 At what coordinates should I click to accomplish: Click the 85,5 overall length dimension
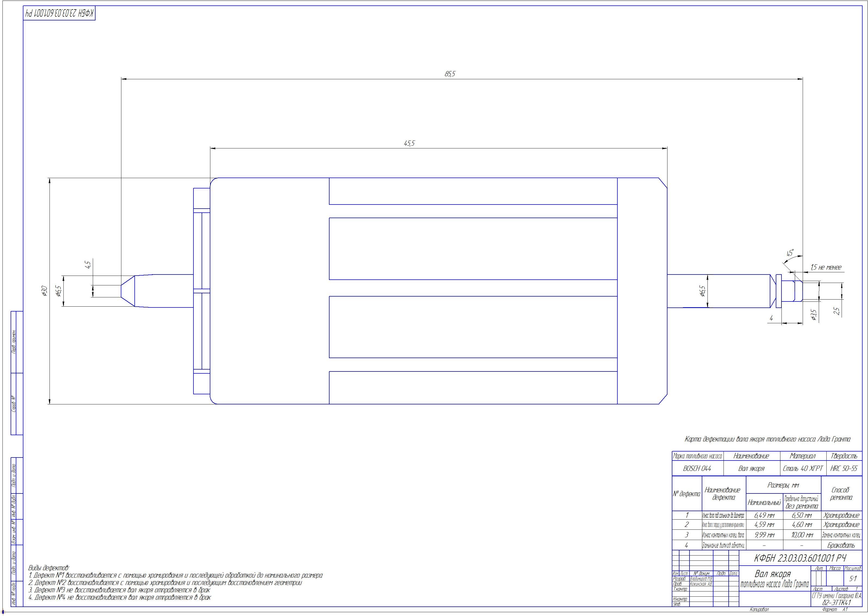pos(450,74)
